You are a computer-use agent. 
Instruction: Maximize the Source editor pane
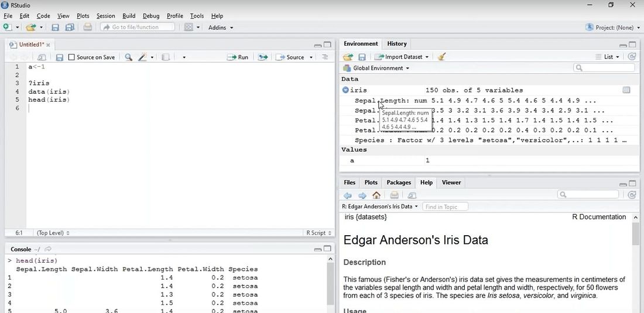tap(327, 44)
